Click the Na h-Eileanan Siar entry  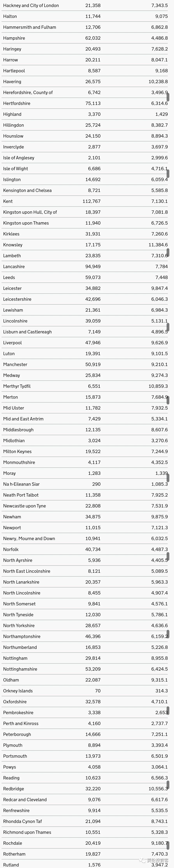click(21, 484)
